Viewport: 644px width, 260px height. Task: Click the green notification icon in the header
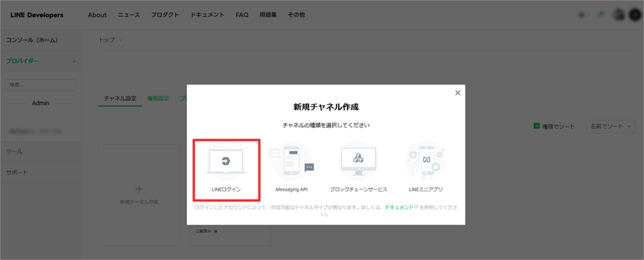pos(602,14)
